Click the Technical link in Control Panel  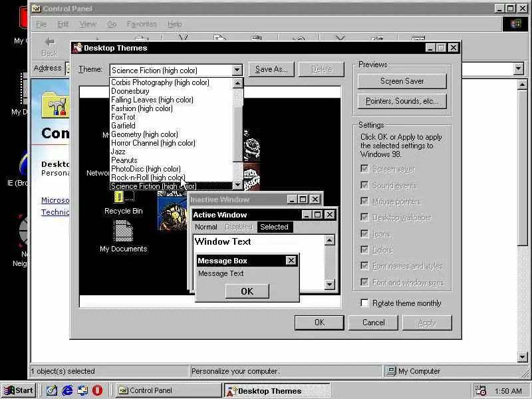pos(55,212)
